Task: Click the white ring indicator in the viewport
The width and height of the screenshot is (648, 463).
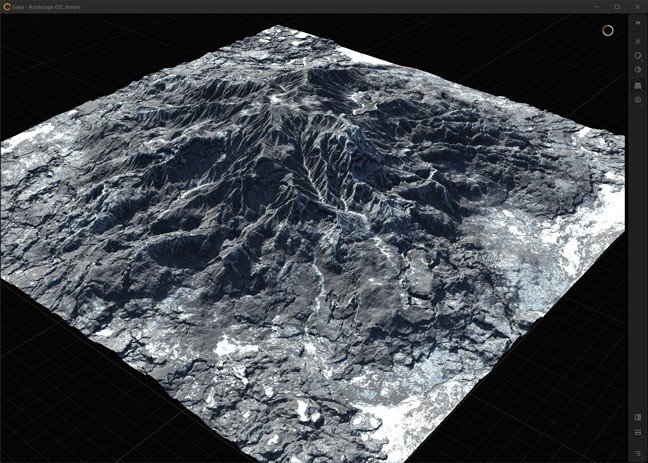Action: (607, 30)
